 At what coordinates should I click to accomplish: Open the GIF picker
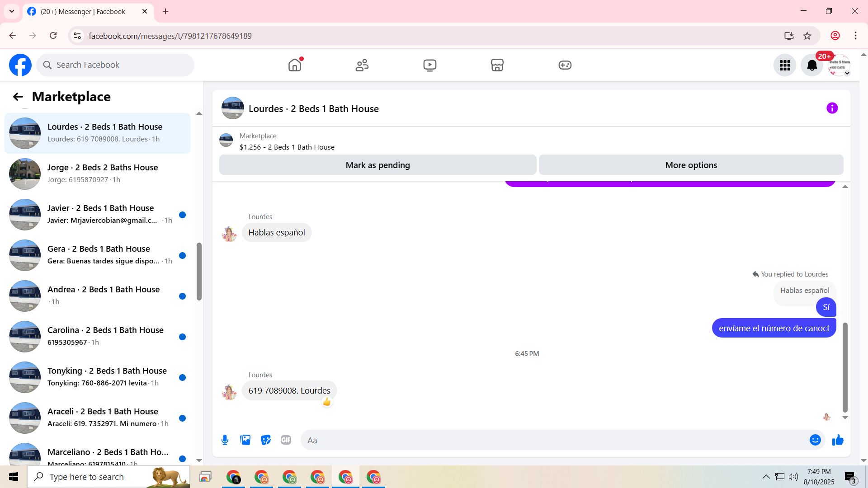[x=286, y=440]
